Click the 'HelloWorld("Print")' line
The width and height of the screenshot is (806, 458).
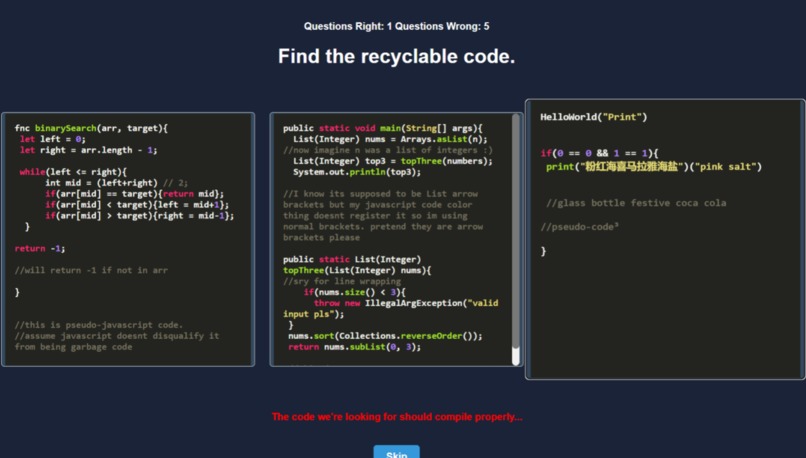[x=594, y=117]
